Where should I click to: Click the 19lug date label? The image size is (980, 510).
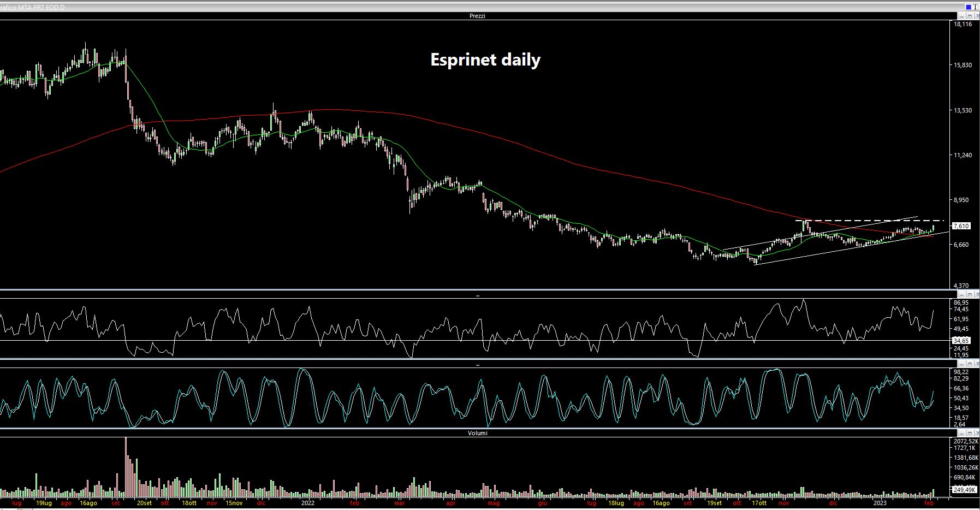pos(44,503)
